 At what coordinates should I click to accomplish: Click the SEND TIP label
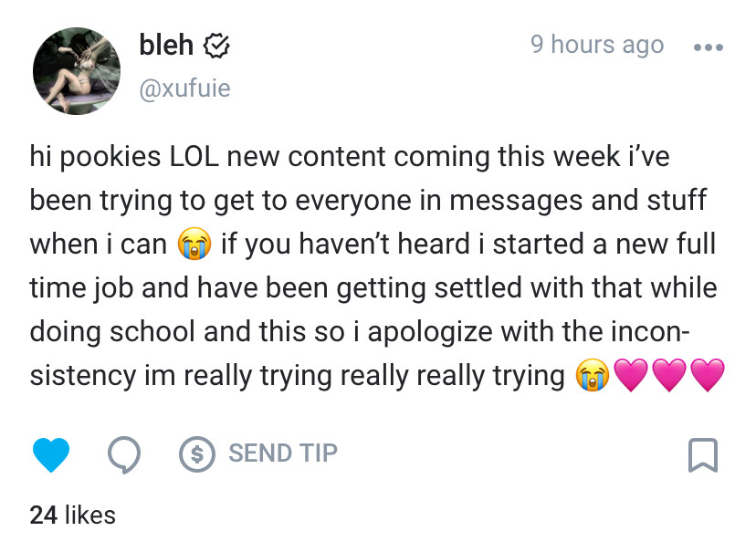coord(283,453)
